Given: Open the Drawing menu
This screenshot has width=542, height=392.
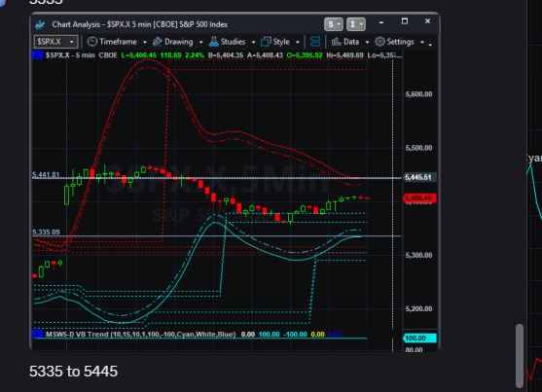Looking at the screenshot, I should (x=179, y=42).
